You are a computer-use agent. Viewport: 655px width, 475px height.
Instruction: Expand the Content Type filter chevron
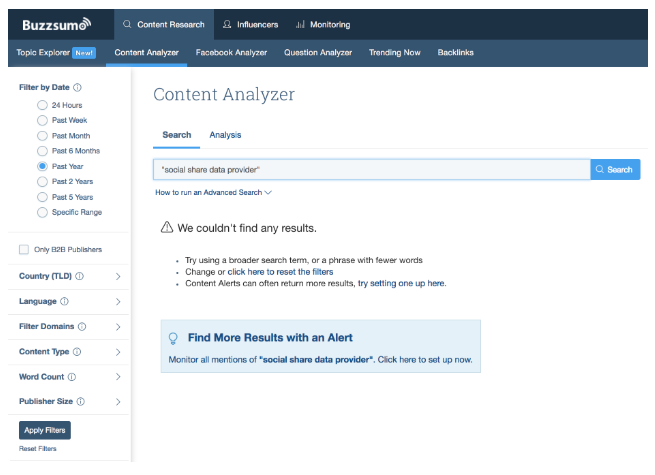118,352
